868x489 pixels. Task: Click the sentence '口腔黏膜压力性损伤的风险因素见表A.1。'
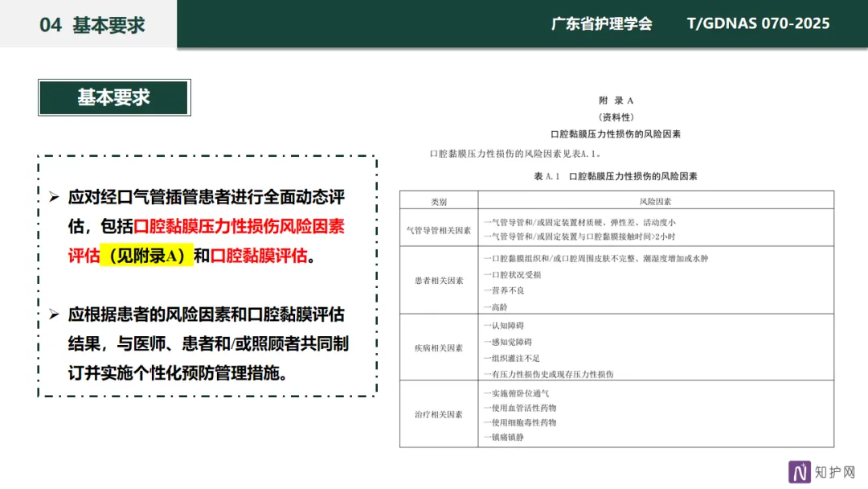click(x=515, y=154)
